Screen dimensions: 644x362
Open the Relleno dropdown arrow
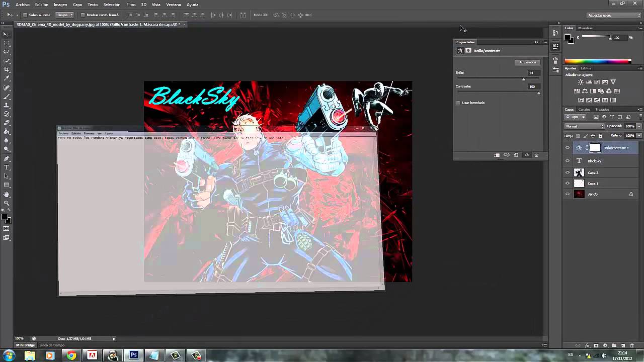[639, 136]
